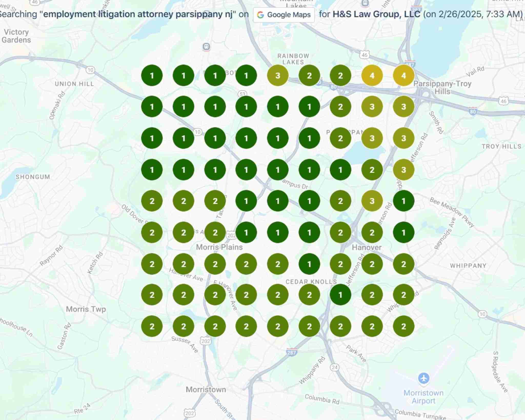Click the Morristown Airport label

pyautogui.click(x=423, y=397)
